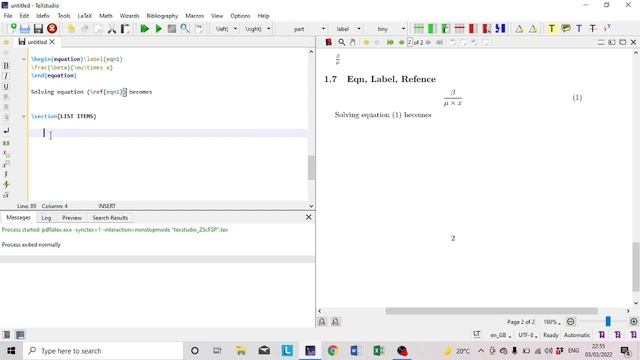Click the comment bubble toolbar icon
Image resolution: width=640 pixels, height=360 pixels.
[x=566, y=29]
